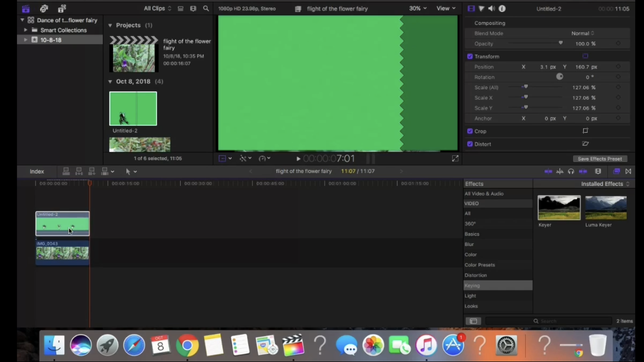The image size is (644, 362).
Task: Uncheck the Crop effect checkbox
Action: click(x=470, y=131)
